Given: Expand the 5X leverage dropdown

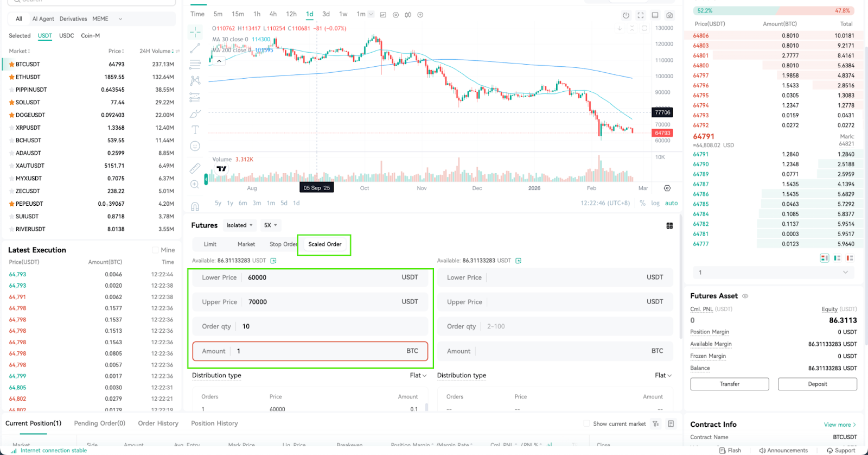Looking at the screenshot, I should [270, 225].
